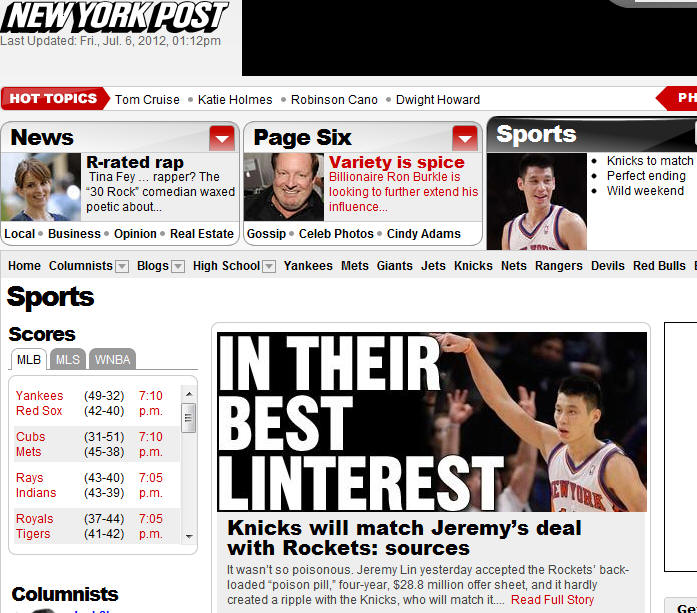Go to Yankees team page

pyautogui.click(x=308, y=266)
